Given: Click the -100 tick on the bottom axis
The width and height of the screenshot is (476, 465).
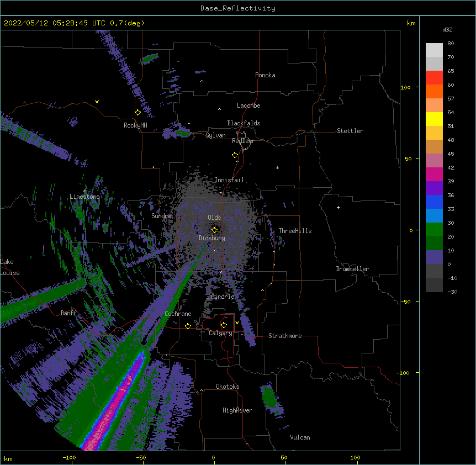Looking at the screenshot, I should click(69, 457).
